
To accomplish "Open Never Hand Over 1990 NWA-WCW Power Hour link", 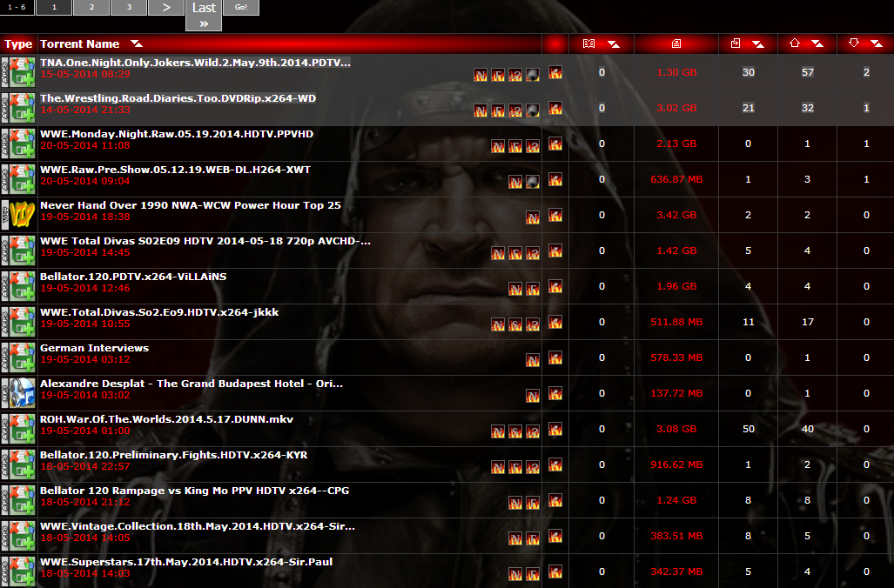I will (191, 205).
